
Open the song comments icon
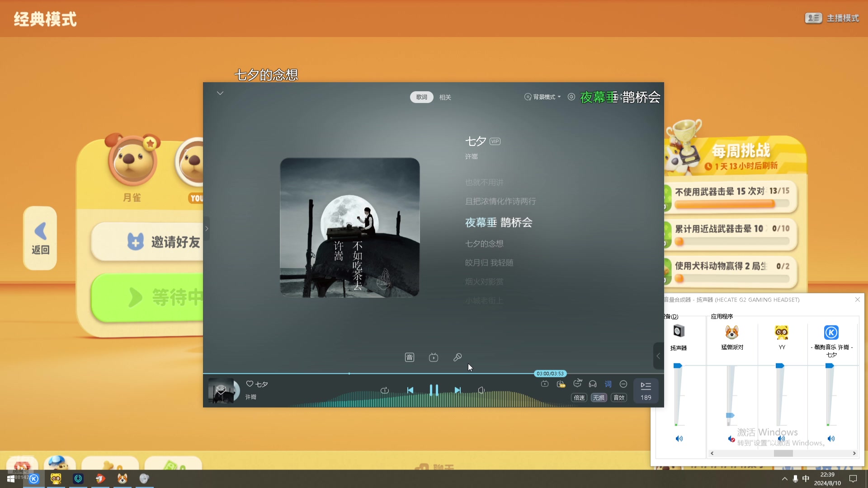click(x=577, y=384)
